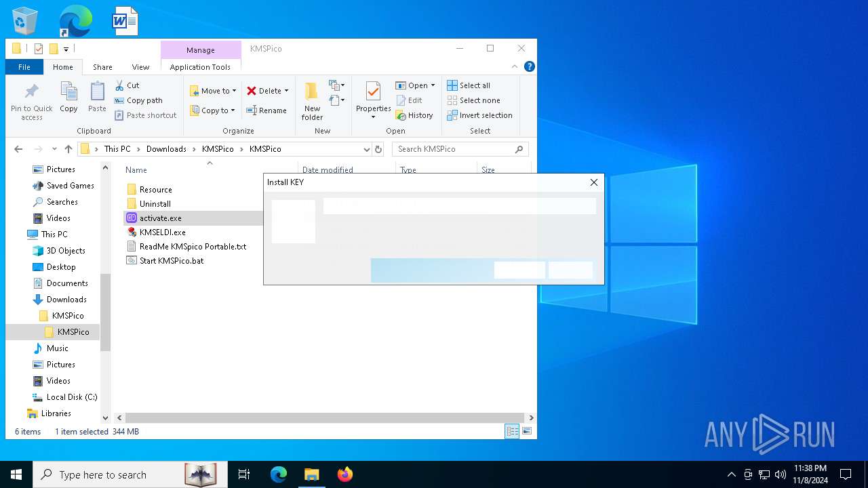The width and height of the screenshot is (868, 488).
Task: Select ReadMe KMSpico Portable.txt
Action: 186,247
